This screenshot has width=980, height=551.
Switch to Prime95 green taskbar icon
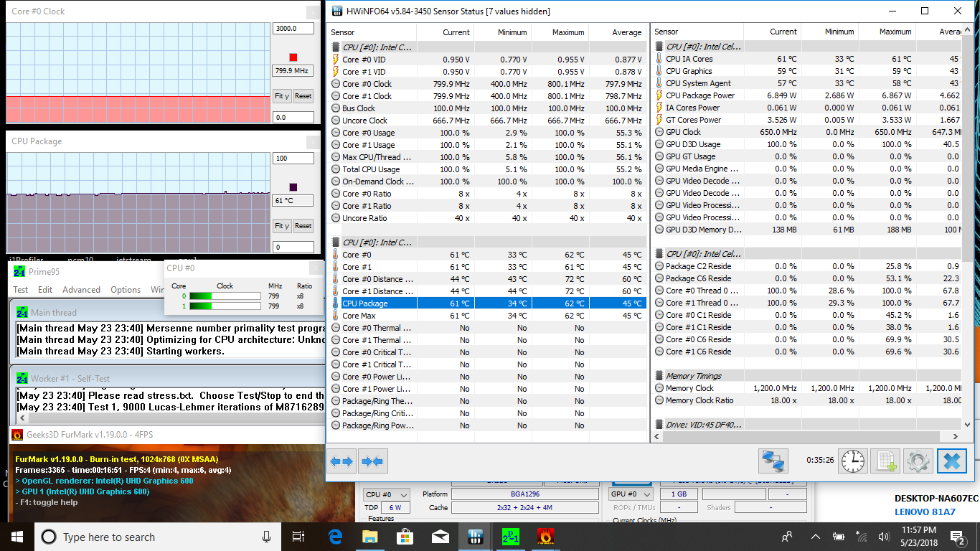(510, 537)
